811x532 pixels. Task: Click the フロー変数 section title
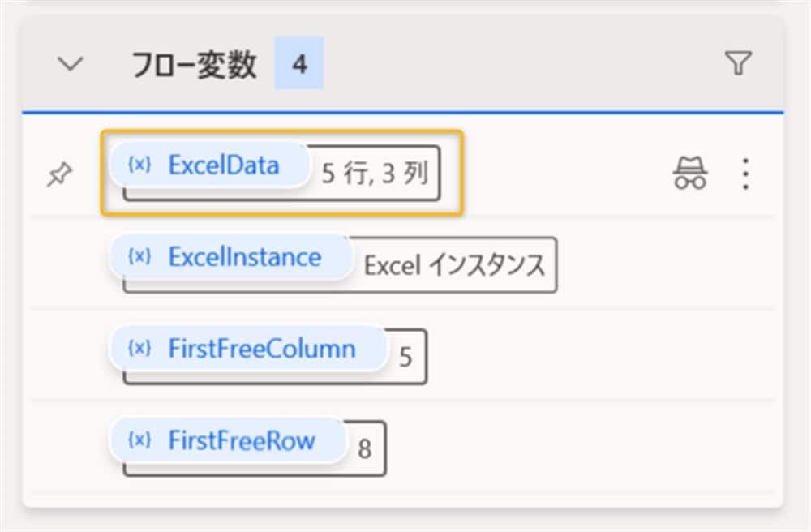pyautogui.click(x=194, y=65)
